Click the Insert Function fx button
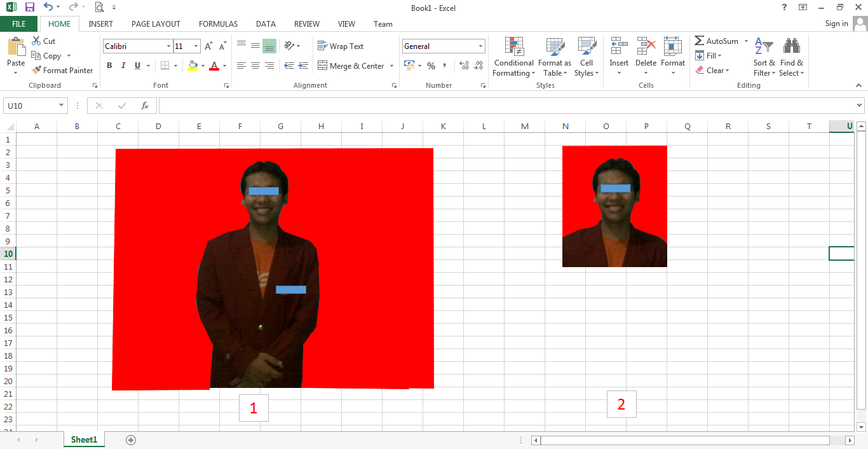Viewport: 868px width, 449px height. 145,106
